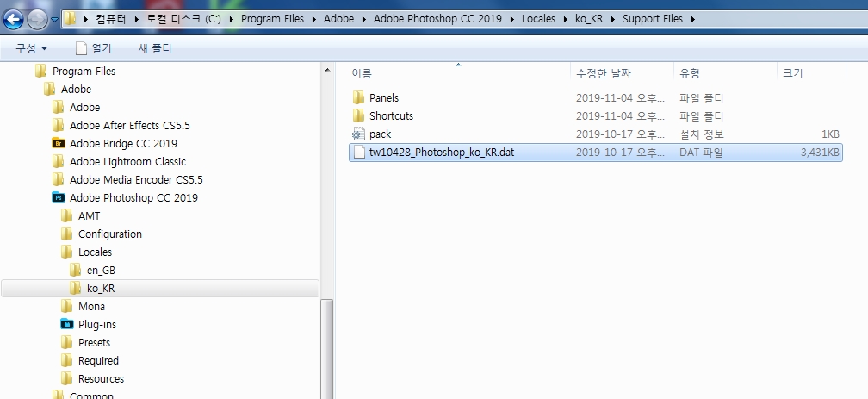Click Support Files breadcrumb segment
Viewport: 868px width, 399px height.
click(653, 19)
